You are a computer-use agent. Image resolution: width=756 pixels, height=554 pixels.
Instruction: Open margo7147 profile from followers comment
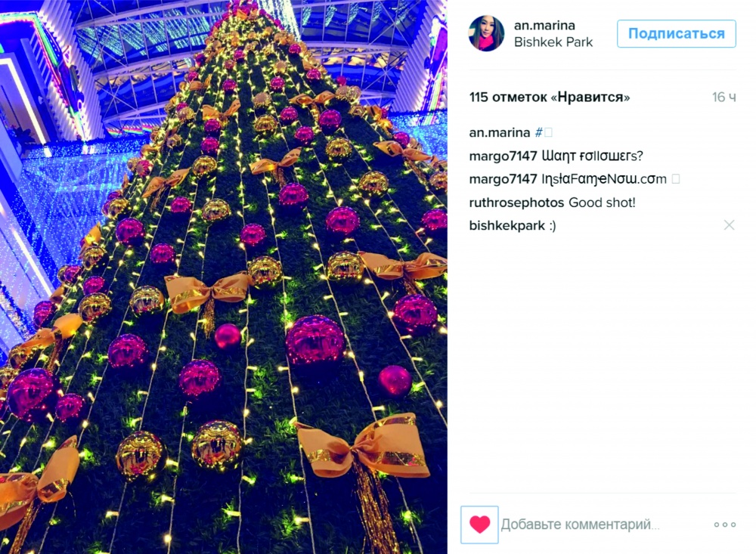[x=503, y=156]
